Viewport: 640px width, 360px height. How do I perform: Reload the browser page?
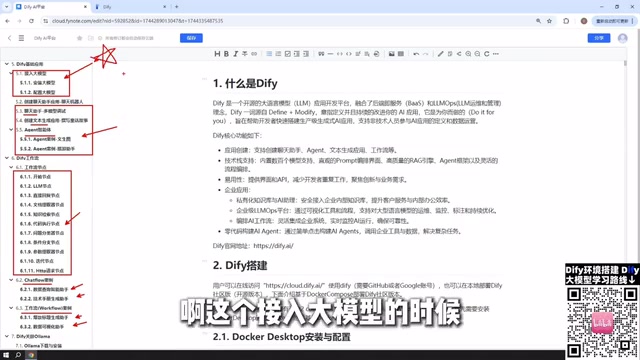pyautogui.click(x=31, y=21)
